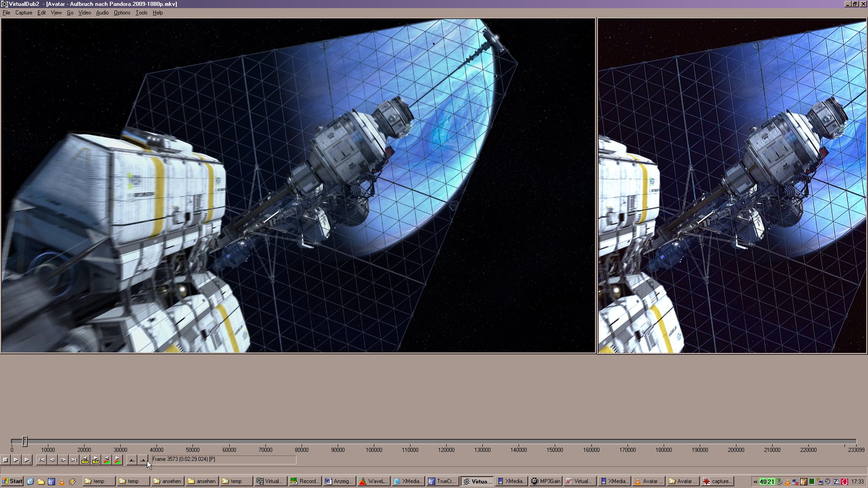
Task: Click the Stop playback button
Action: (x=5, y=460)
